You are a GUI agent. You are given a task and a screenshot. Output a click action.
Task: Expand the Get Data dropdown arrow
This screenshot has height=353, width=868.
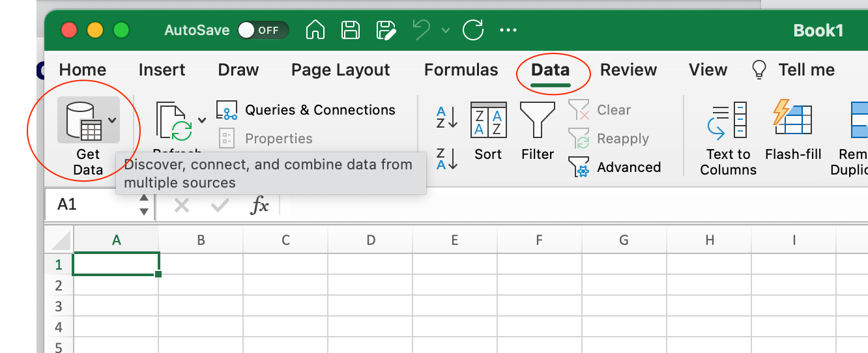pyautogui.click(x=113, y=120)
